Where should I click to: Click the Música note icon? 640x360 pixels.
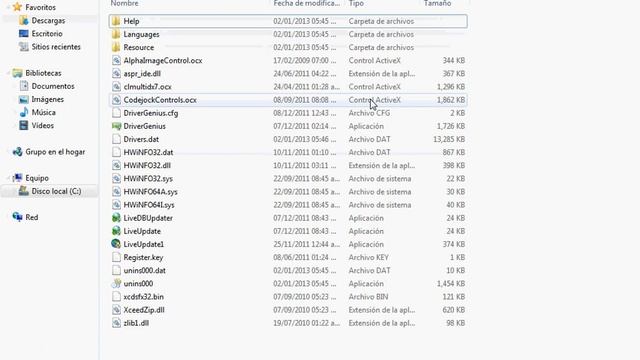click(24, 112)
